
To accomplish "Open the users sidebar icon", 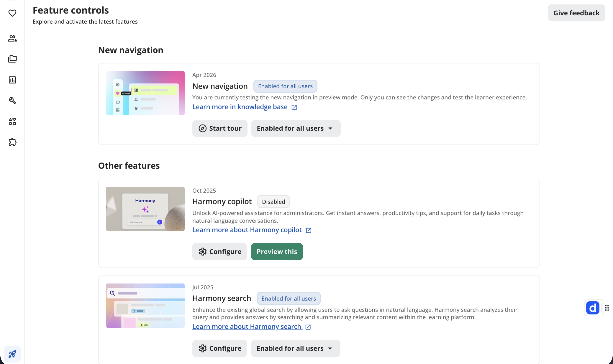I will point(12,38).
